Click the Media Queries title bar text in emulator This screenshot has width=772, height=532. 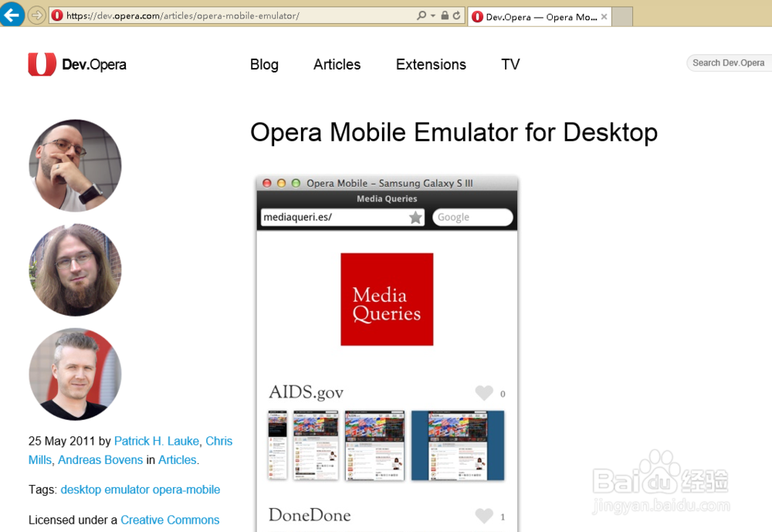point(387,199)
